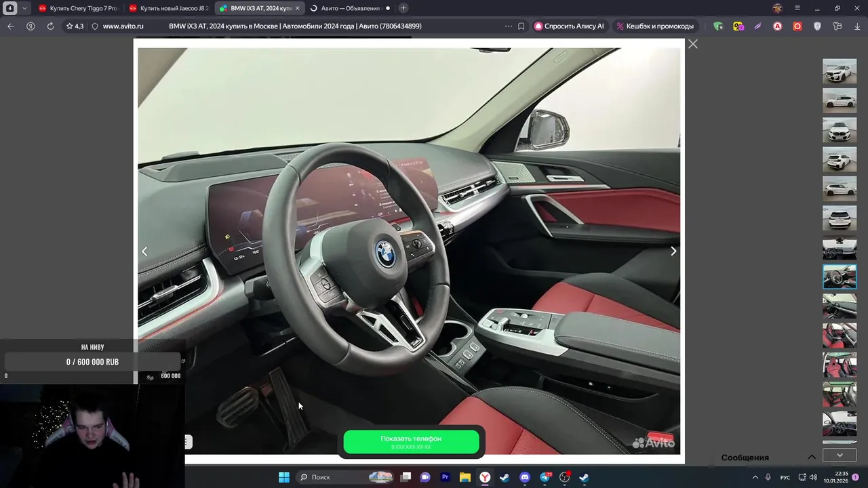The height and width of the screenshot is (488, 868).
Task: Open the site rating 4,3 badge
Action: point(75,26)
